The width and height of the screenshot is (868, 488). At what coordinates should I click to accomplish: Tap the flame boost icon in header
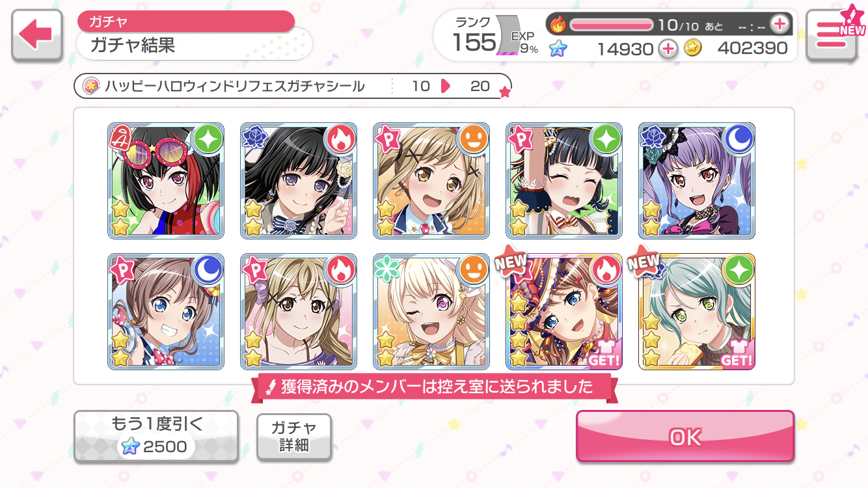tap(558, 25)
